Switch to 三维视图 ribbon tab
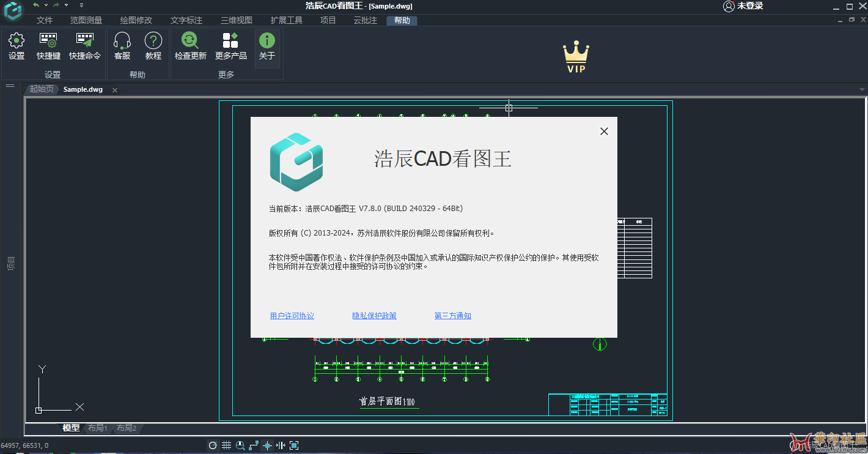The width and height of the screenshot is (868, 454). [x=237, y=20]
